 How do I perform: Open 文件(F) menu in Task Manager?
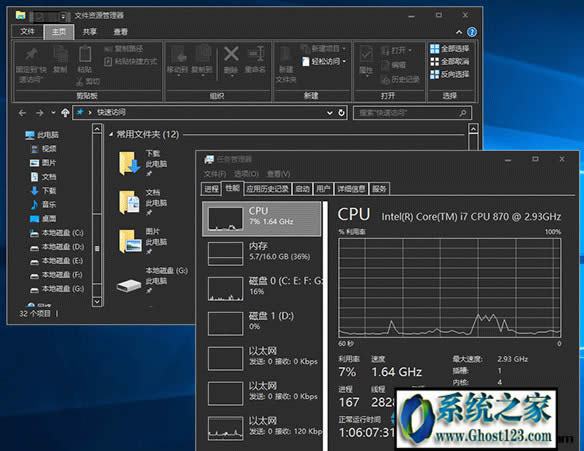click(215, 174)
